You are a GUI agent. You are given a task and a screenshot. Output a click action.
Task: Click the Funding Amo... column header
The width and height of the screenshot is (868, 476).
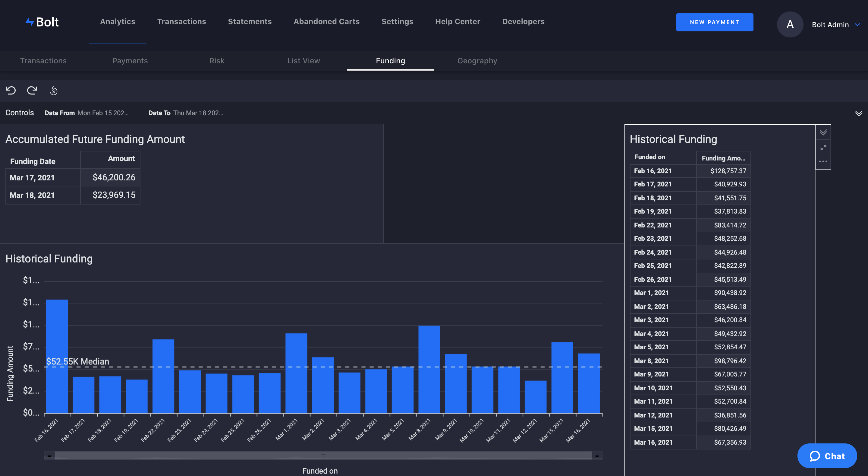coord(723,158)
